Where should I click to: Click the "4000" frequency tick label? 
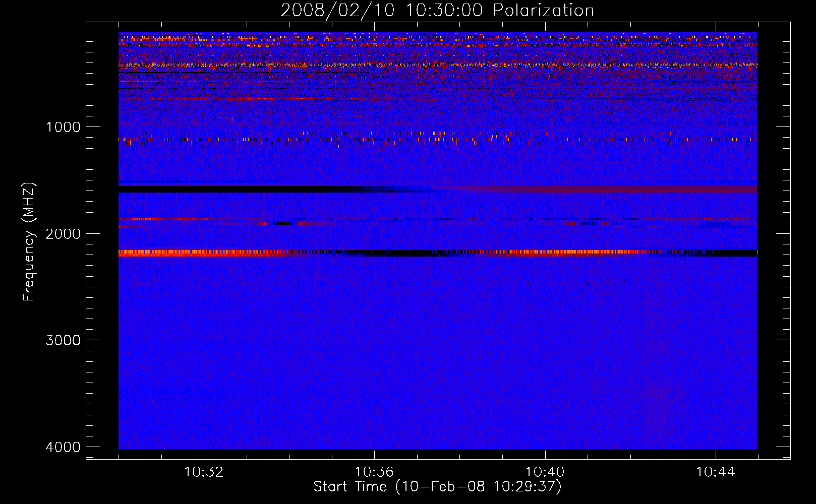click(63, 447)
